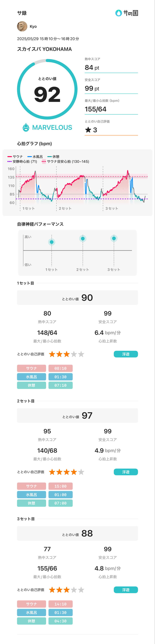Click the star icon in ととのい自己評価
This screenshot has width=155, height=644.
88,130
